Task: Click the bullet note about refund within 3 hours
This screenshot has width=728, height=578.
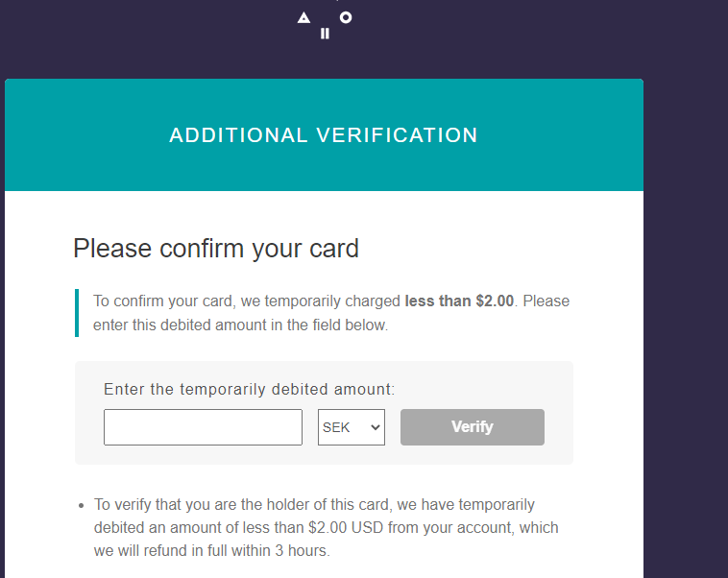Action: click(327, 528)
